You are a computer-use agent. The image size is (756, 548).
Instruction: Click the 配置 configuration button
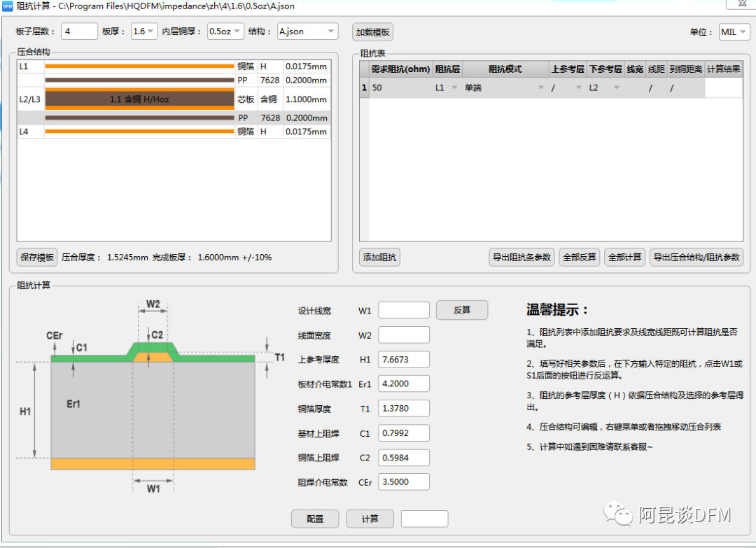click(x=315, y=519)
